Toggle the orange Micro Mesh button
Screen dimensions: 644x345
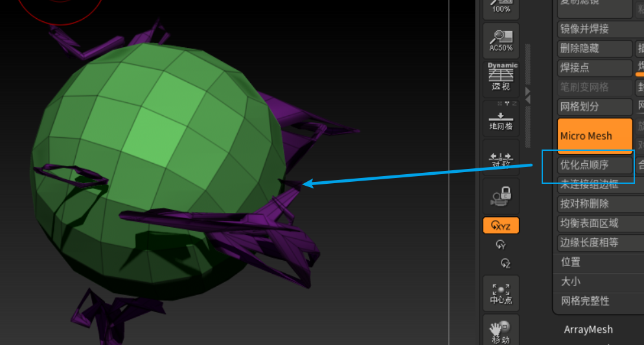[x=595, y=136]
